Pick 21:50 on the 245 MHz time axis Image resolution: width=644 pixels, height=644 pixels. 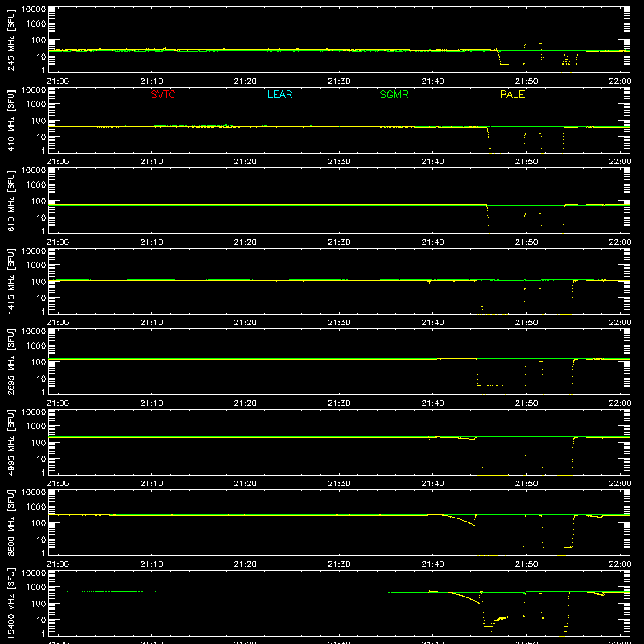pos(526,81)
